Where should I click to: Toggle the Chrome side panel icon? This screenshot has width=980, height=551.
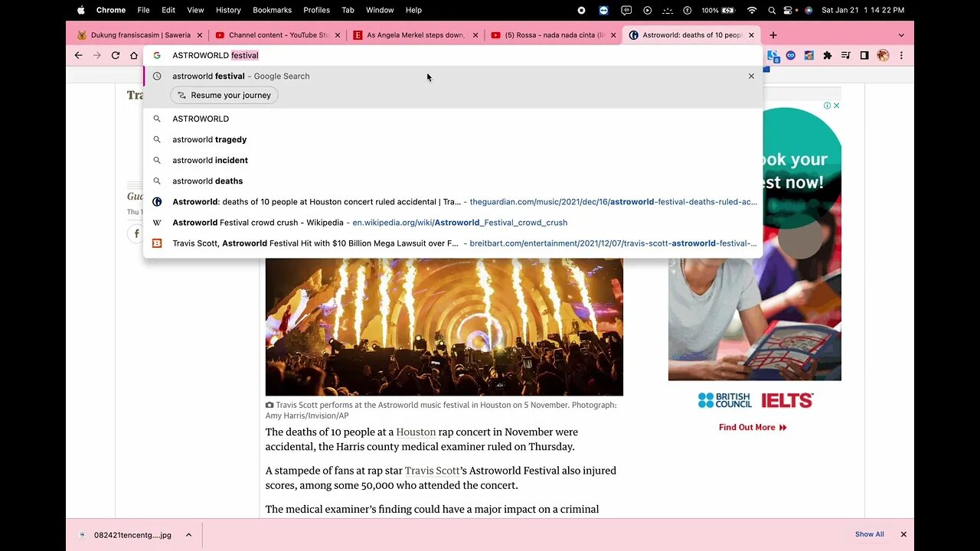click(864, 55)
